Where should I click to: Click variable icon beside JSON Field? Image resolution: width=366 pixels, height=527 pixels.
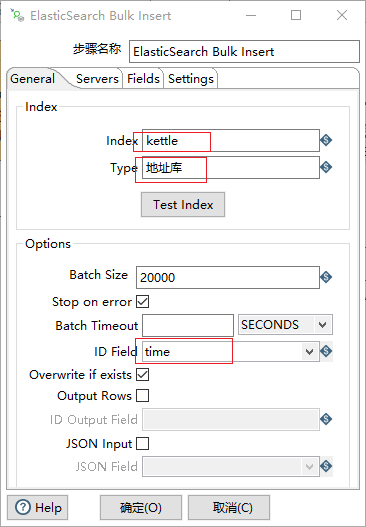(x=326, y=466)
